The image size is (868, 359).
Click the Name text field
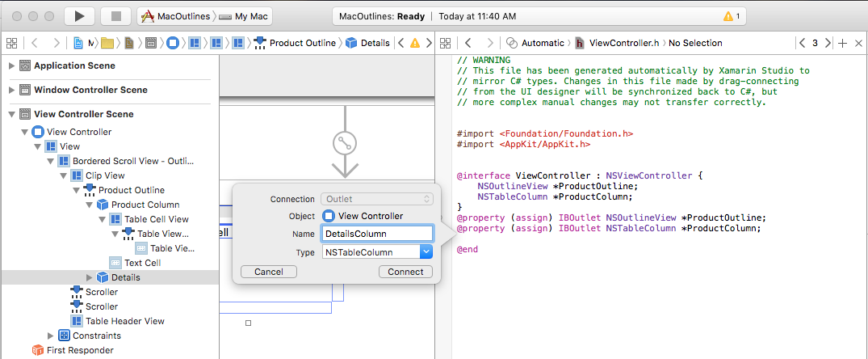[376, 234]
